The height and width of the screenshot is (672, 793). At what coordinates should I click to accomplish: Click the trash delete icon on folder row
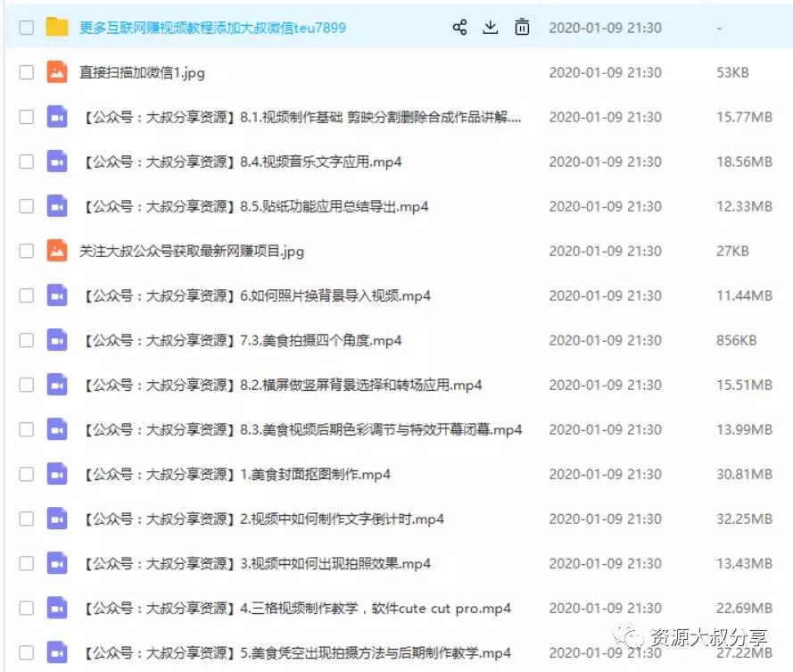click(x=522, y=28)
